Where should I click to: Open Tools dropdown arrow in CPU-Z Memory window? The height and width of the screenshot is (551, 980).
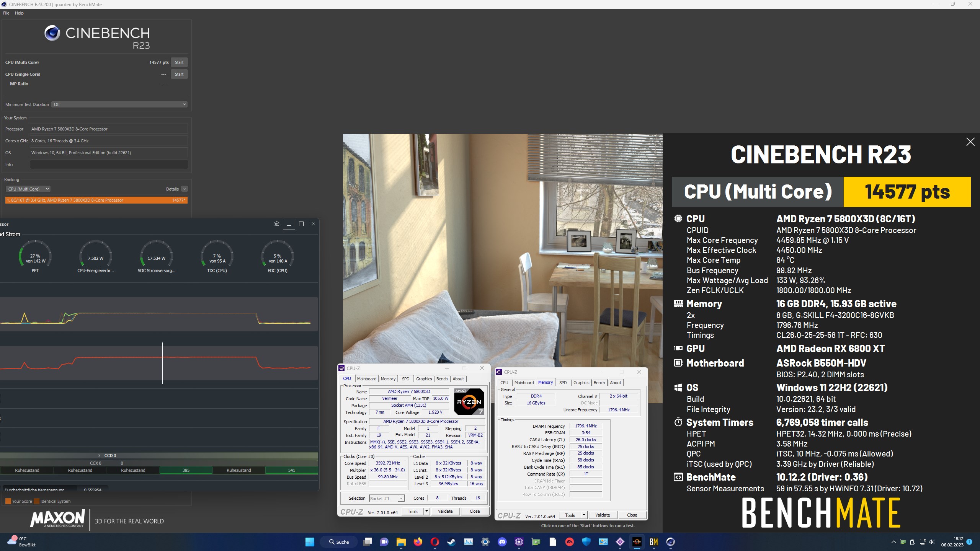(584, 515)
